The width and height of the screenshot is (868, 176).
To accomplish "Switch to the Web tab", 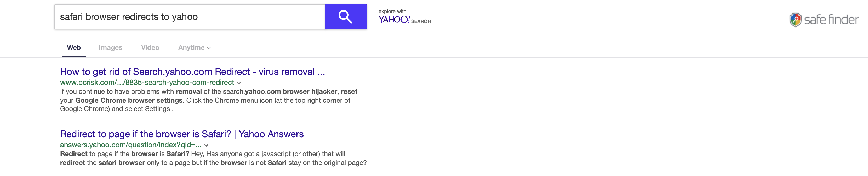I will pyautogui.click(x=74, y=48).
